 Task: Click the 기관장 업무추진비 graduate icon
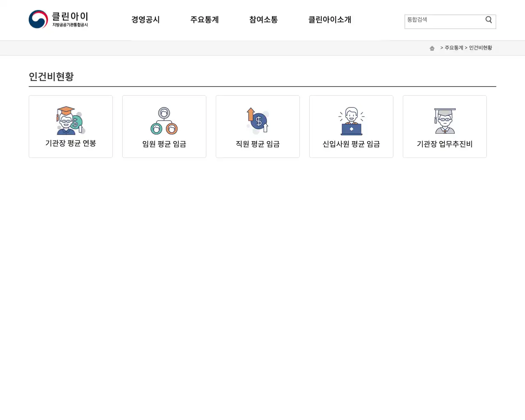click(445, 120)
